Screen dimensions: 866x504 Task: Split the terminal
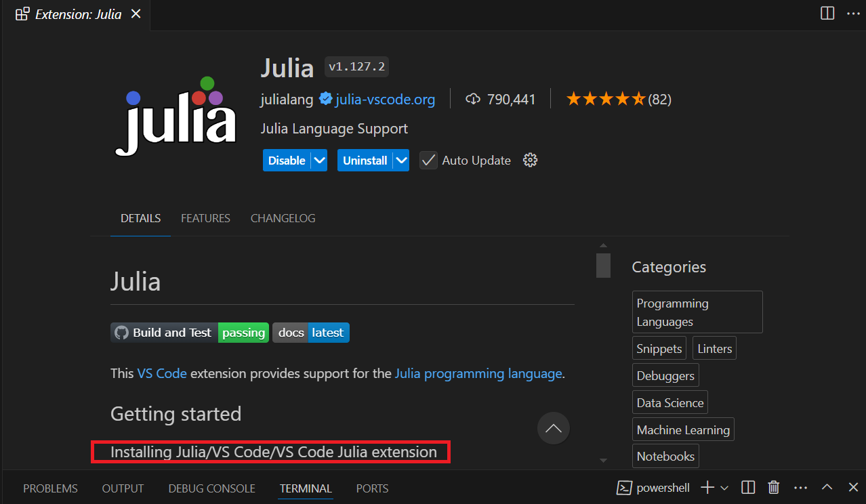coord(748,488)
